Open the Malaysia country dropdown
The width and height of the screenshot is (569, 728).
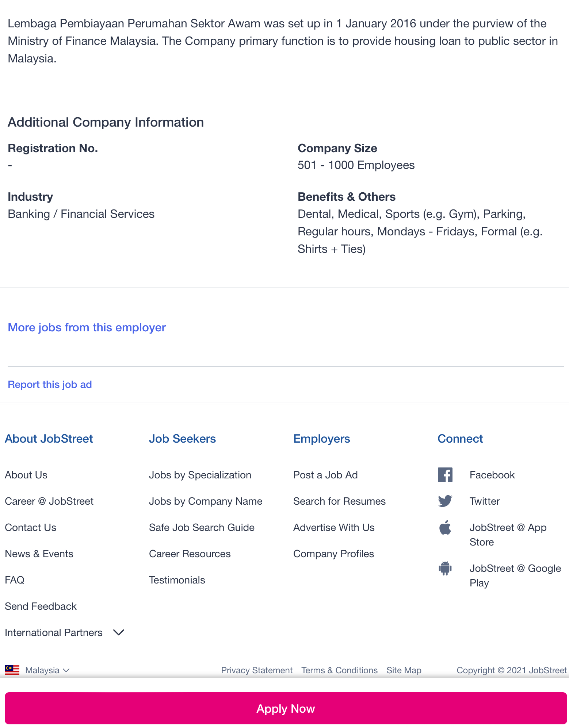(x=47, y=670)
